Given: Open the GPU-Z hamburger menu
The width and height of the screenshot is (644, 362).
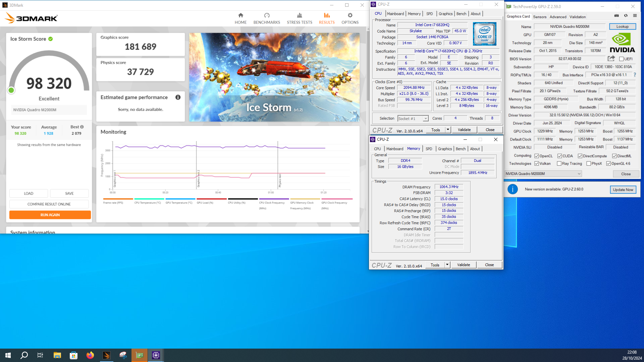Looking at the screenshot, I should [635, 15].
